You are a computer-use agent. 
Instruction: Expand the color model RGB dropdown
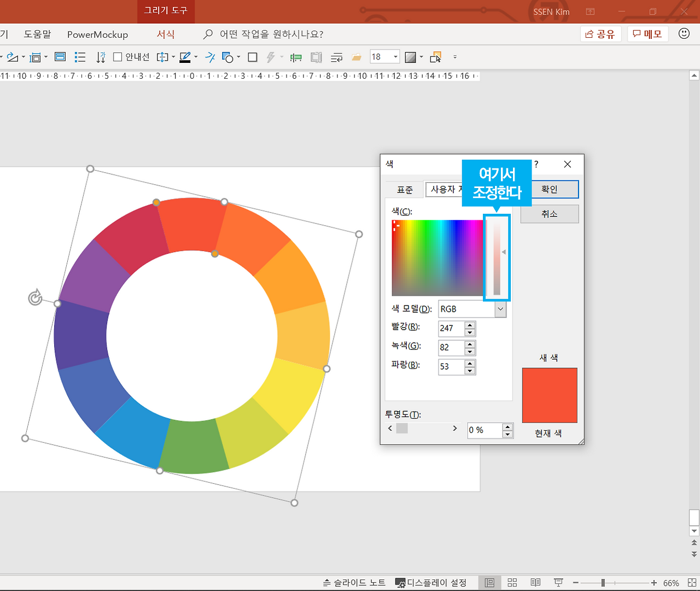(x=500, y=309)
